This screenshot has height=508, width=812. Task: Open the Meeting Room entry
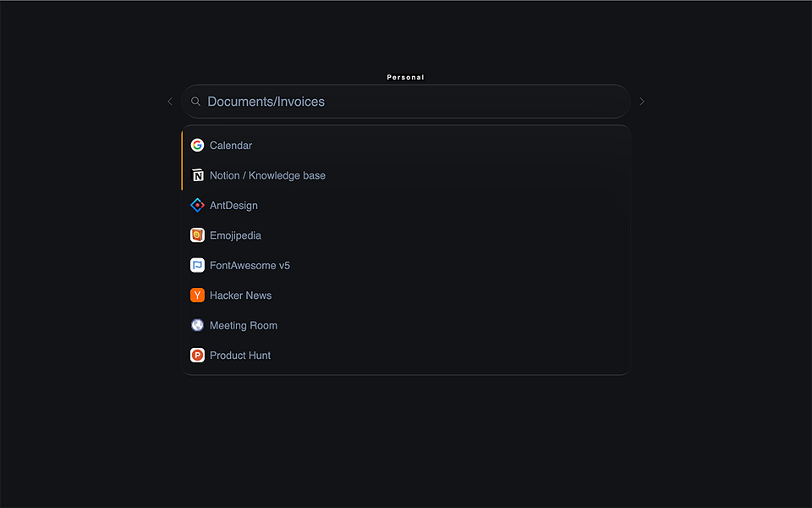(406, 325)
